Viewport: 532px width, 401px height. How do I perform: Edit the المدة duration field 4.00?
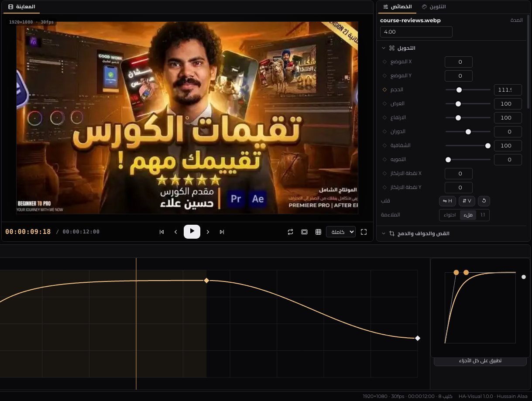[x=416, y=32]
